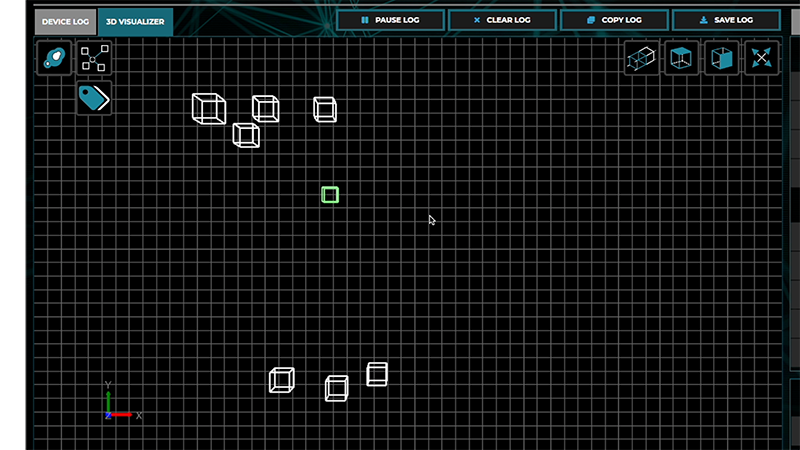Select the rightmost cube in the bottom row
Screen dimensions: 800x450
(377, 374)
